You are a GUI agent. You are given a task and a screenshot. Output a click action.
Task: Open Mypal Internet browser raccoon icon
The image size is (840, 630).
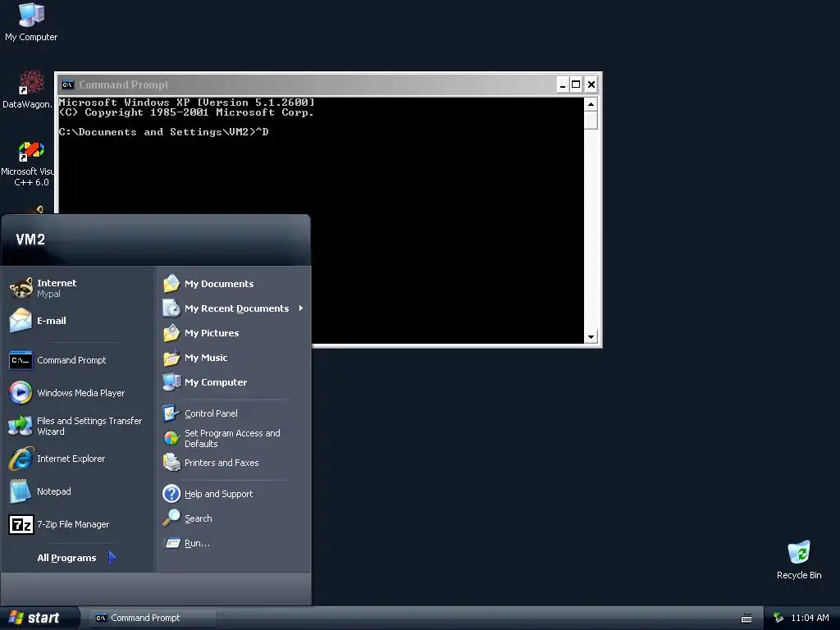tap(21, 288)
